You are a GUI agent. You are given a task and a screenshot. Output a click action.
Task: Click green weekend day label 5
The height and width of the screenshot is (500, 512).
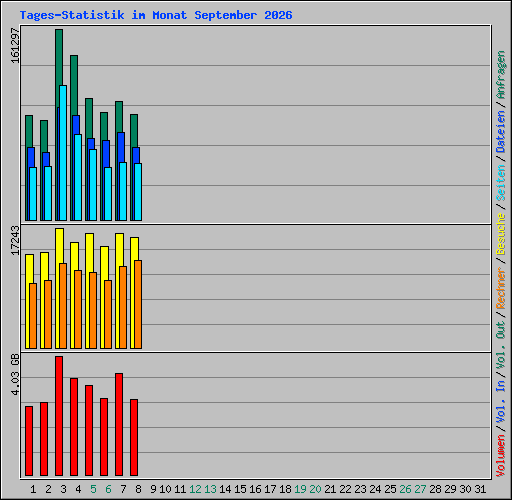(93, 489)
